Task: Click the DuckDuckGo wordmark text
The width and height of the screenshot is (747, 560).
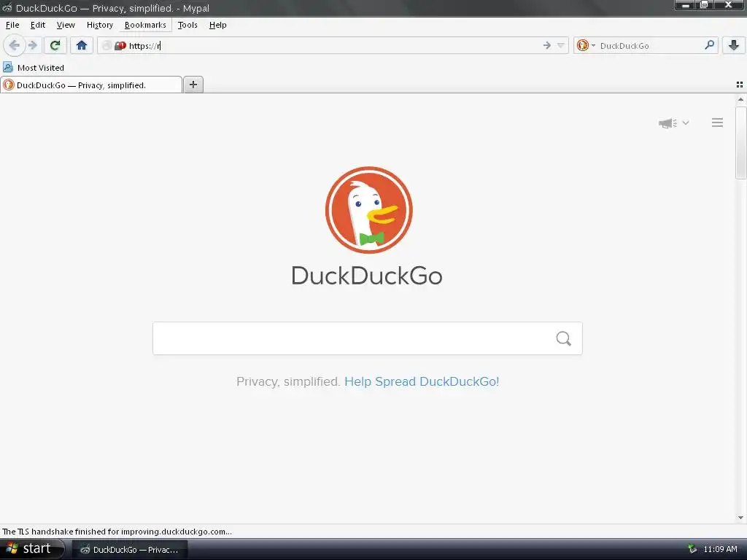Action: (x=367, y=276)
